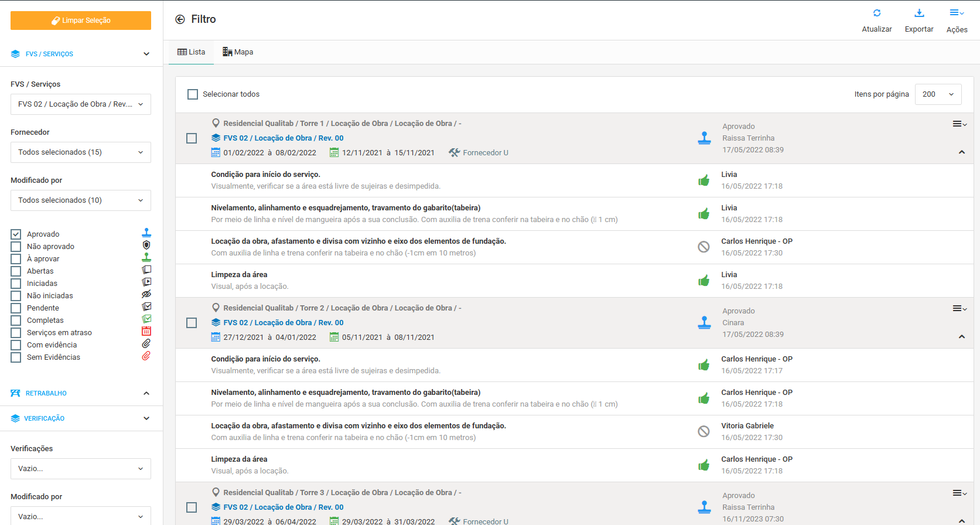Click the Exportar download icon
Screen dimensions: 980x525
coord(919,13)
